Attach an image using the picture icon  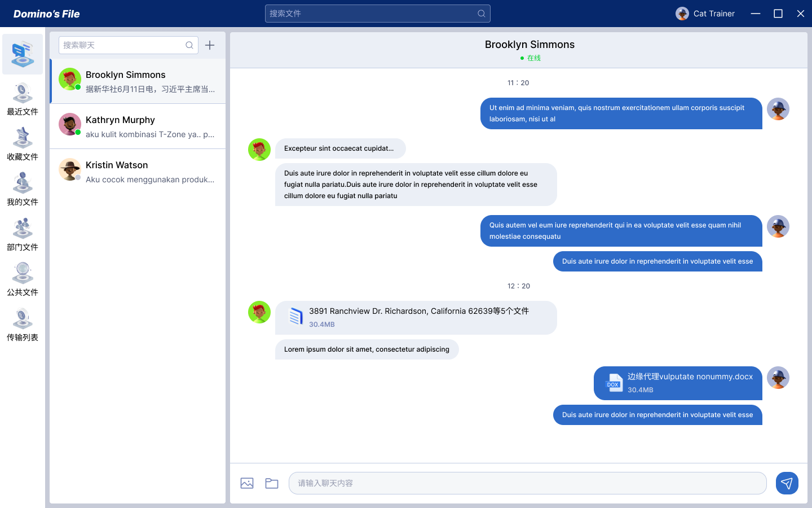pos(247,483)
